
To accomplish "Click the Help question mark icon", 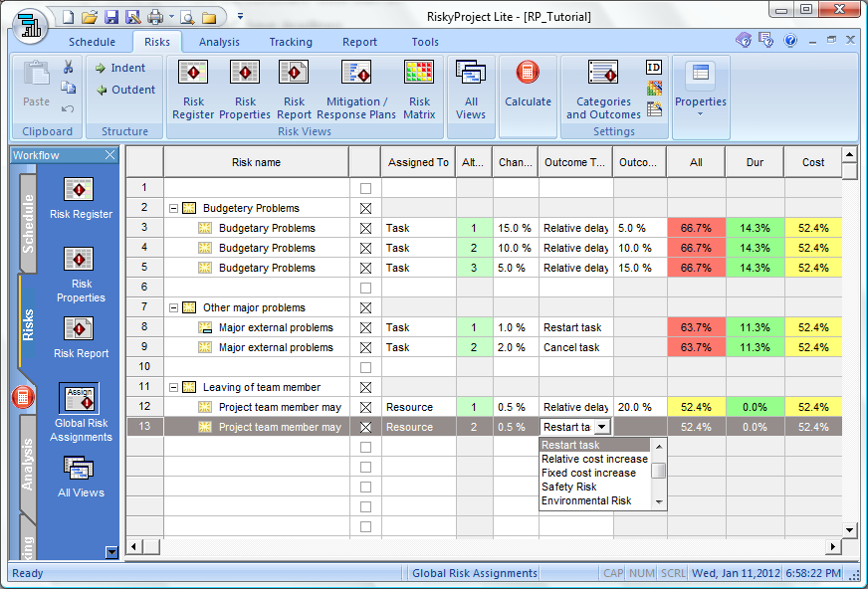I will coord(790,40).
